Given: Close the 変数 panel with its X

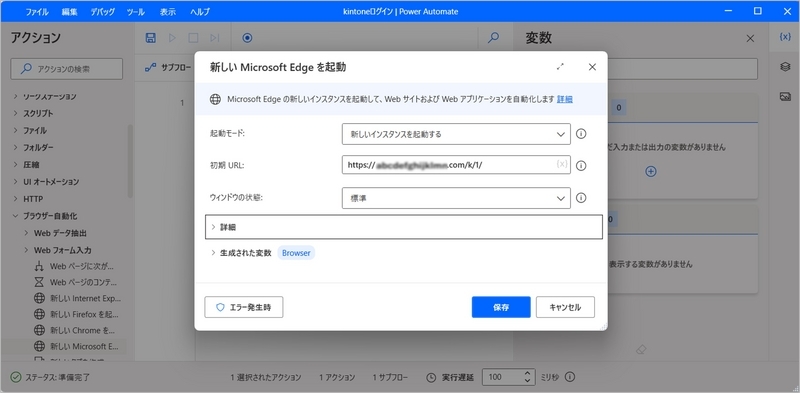Looking at the screenshot, I should click(x=750, y=38).
